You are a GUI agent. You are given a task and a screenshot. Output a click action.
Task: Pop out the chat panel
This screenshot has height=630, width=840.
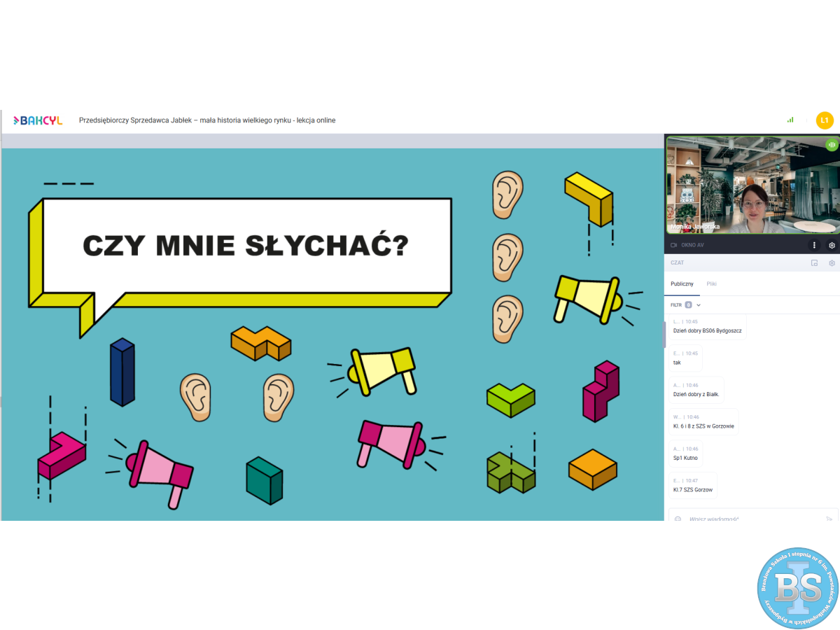[x=814, y=263]
